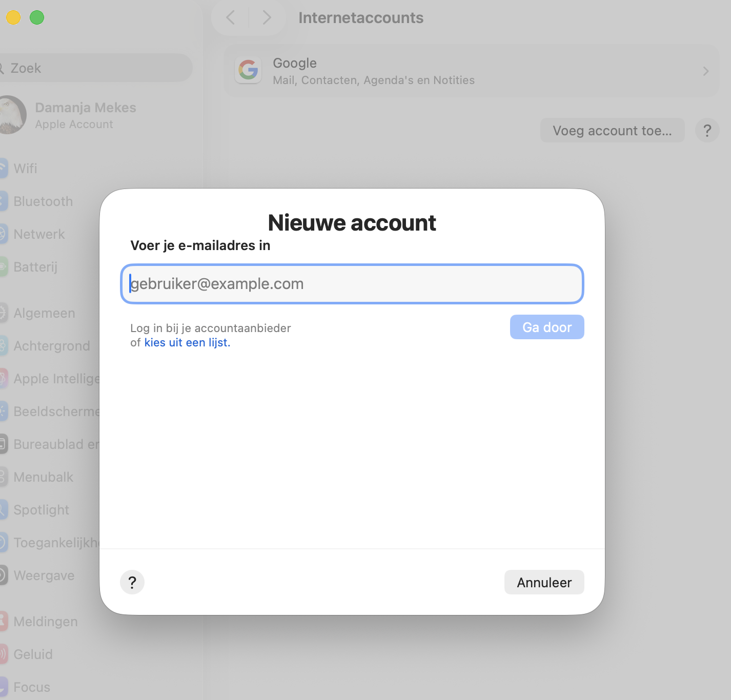Cancel the dialog with Annuleer
Image resolution: width=731 pixels, height=700 pixels.
click(x=544, y=582)
